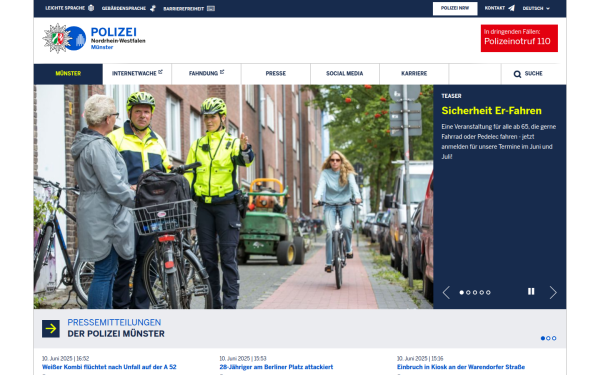
Task: Pause the teaser slideshow
Action: coord(531,292)
